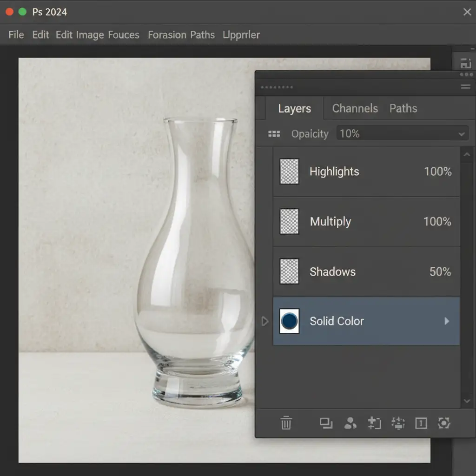
Task: Open the Edit menu
Action: point(40,35)
